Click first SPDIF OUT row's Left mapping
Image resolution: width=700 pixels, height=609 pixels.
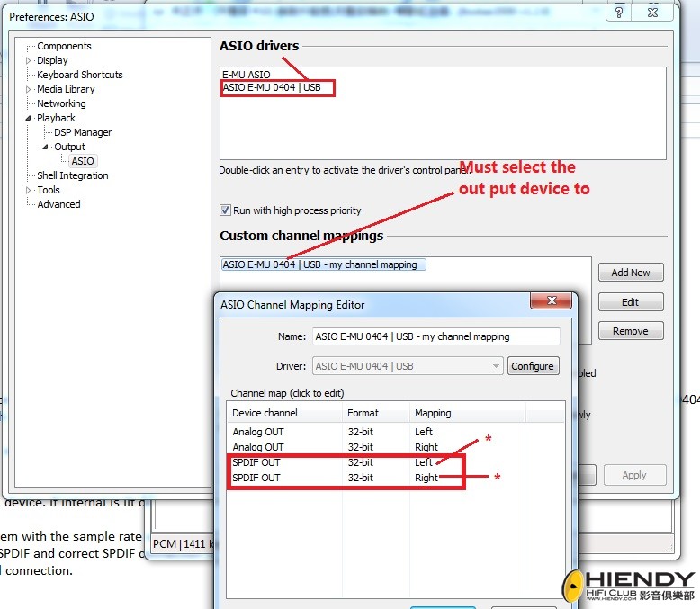click(424, 462)
